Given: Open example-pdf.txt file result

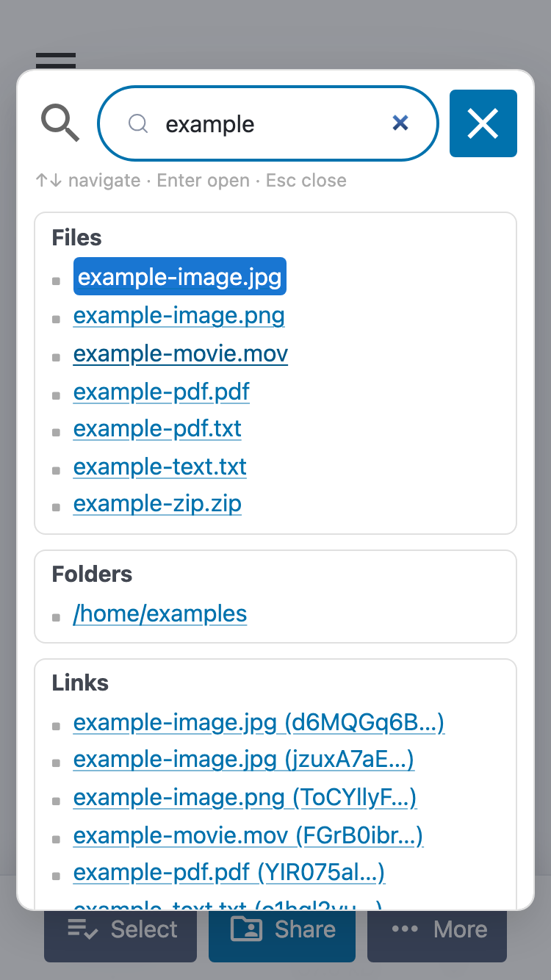Looking at the screenshot, I should 157,429.
